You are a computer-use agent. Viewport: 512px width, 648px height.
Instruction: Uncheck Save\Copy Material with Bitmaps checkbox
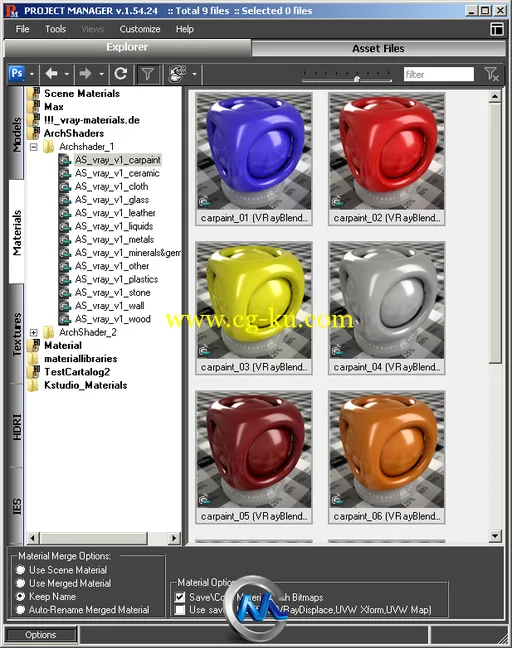[180, 597]
